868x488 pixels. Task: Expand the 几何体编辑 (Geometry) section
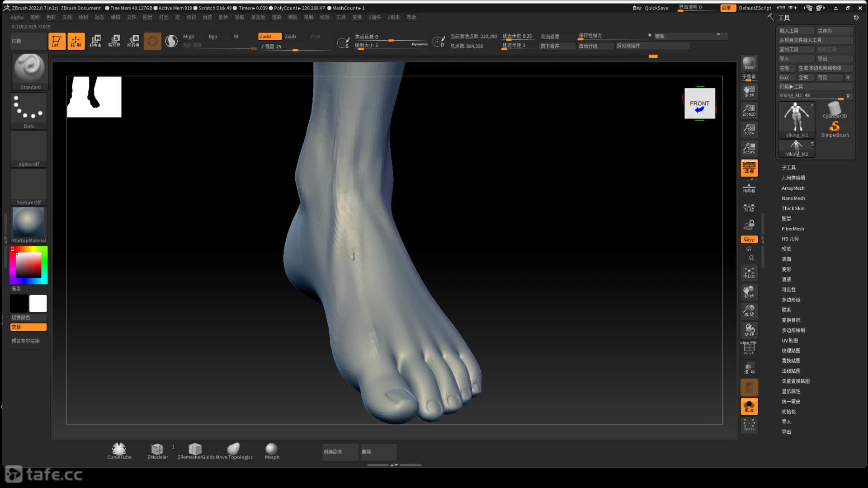[x=793, y=178]
